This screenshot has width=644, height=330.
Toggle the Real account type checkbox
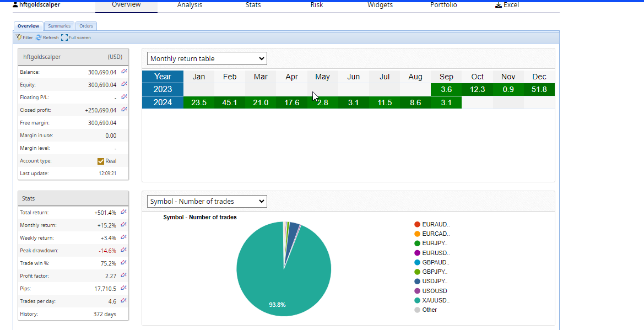pyautogui.click(x=101, y=161)
